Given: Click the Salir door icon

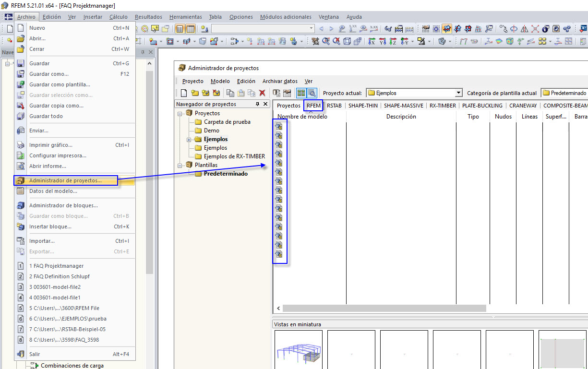Looking at the screenshot, I should [x=21, y=354].
